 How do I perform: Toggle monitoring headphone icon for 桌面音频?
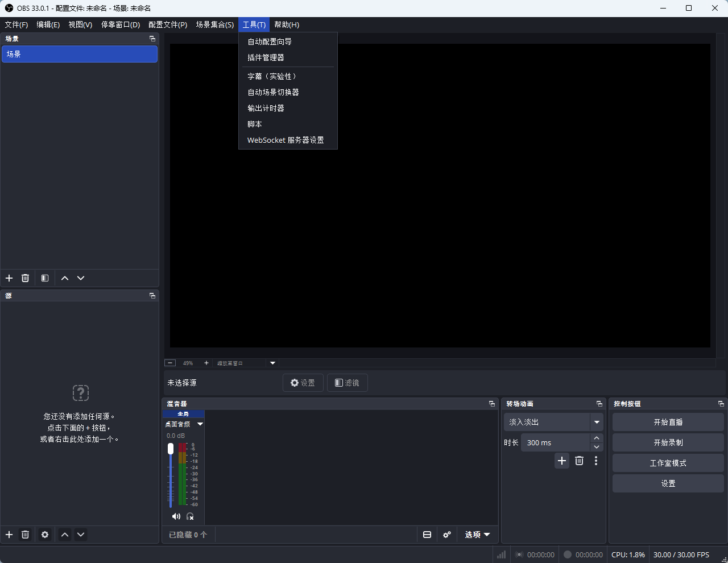(190, 516)
